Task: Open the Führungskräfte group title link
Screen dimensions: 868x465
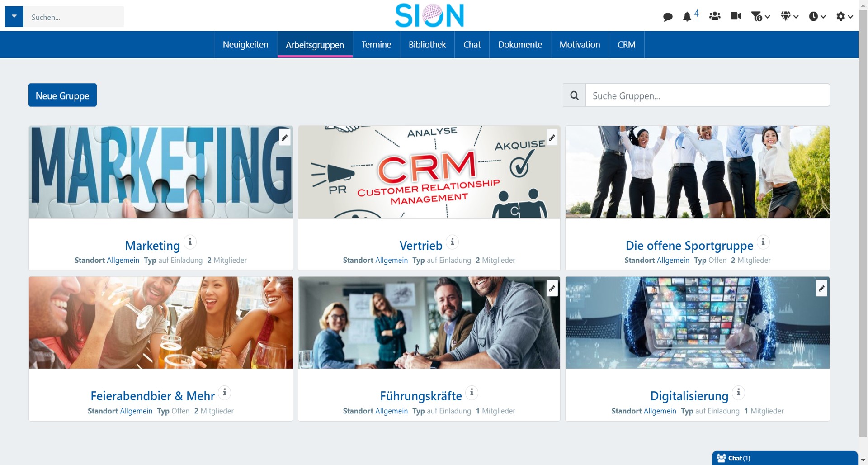Action: pos(421,396)
